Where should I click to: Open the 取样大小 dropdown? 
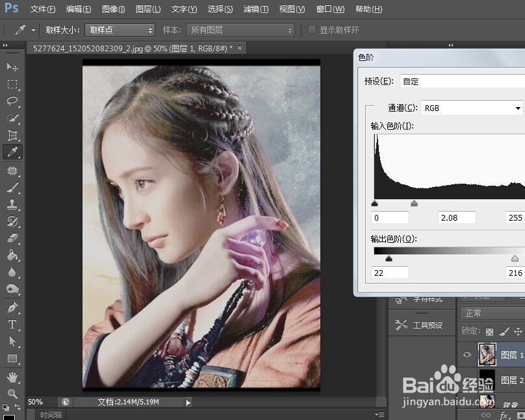tap(120, 30)
